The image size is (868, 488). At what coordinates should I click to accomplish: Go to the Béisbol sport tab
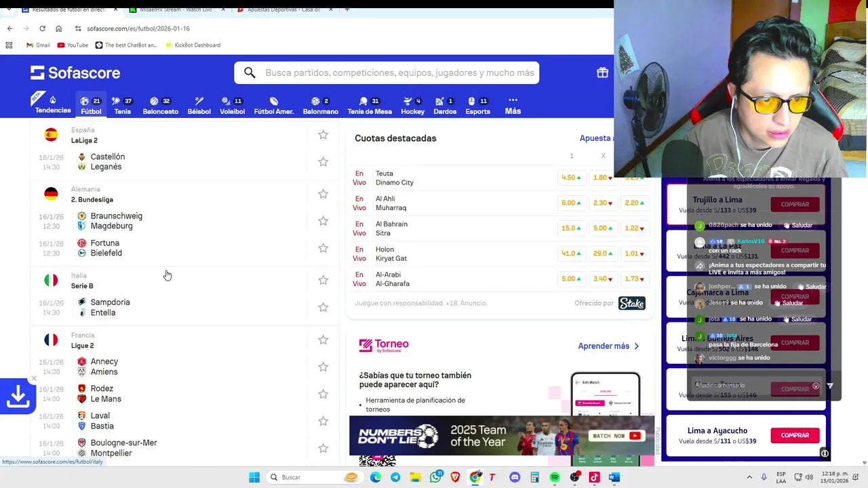tap(199, 106)
